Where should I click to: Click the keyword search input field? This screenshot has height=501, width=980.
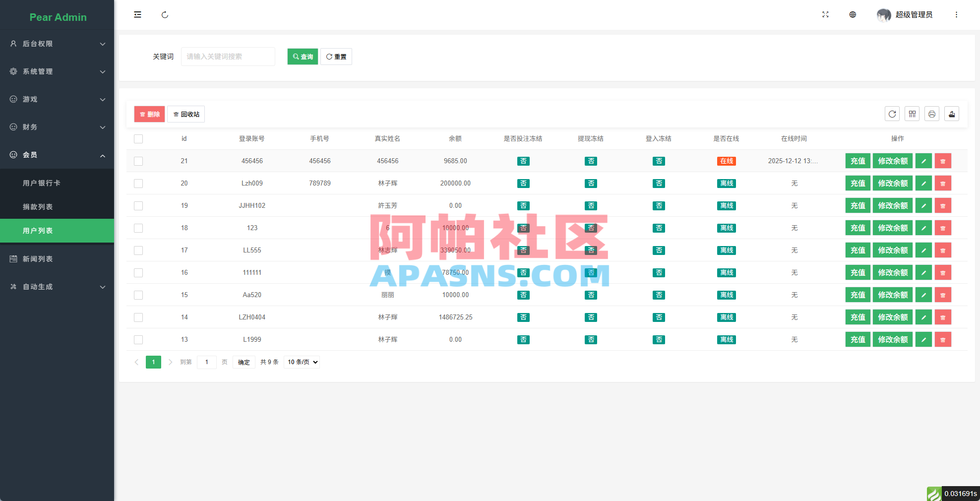228,57
